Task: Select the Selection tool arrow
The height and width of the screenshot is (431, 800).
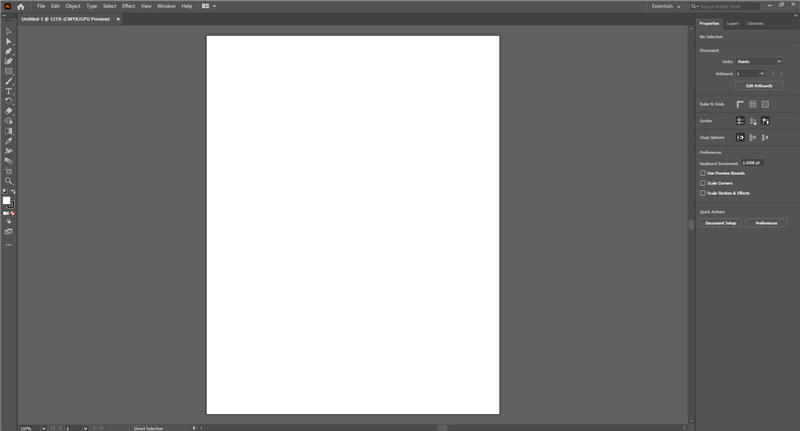Action: [9, 32]
